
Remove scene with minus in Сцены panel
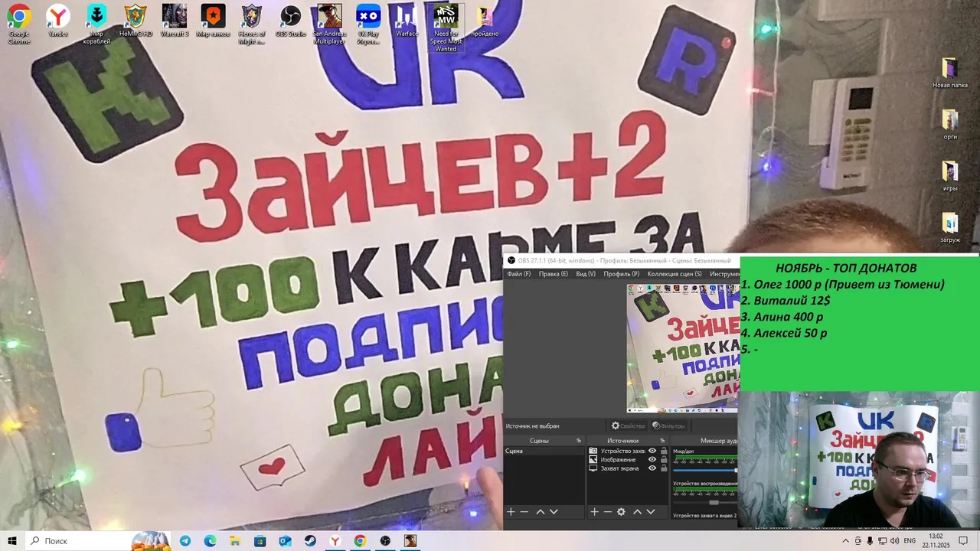coord(524,511)
